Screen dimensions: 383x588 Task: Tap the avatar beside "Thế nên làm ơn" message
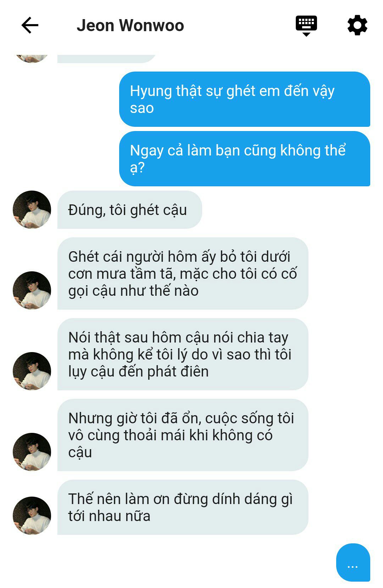coord(32,516)
